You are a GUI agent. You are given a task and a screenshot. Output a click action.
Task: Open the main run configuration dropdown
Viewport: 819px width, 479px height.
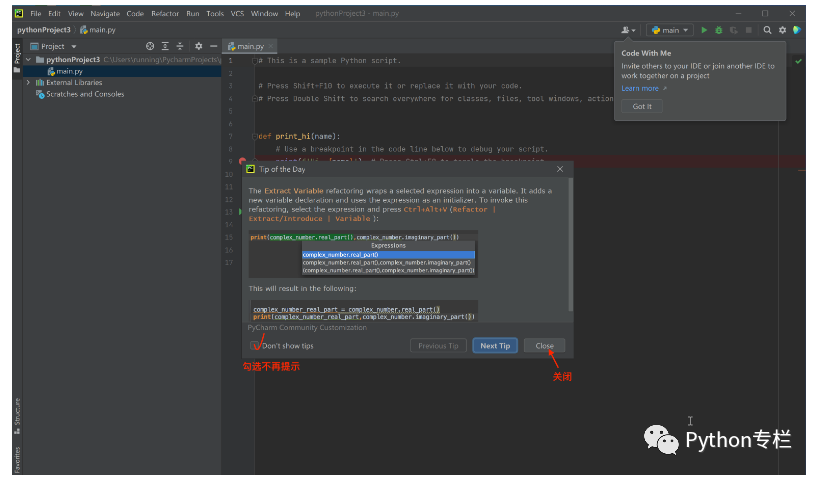pyautogui.click(x=670, y=30)
